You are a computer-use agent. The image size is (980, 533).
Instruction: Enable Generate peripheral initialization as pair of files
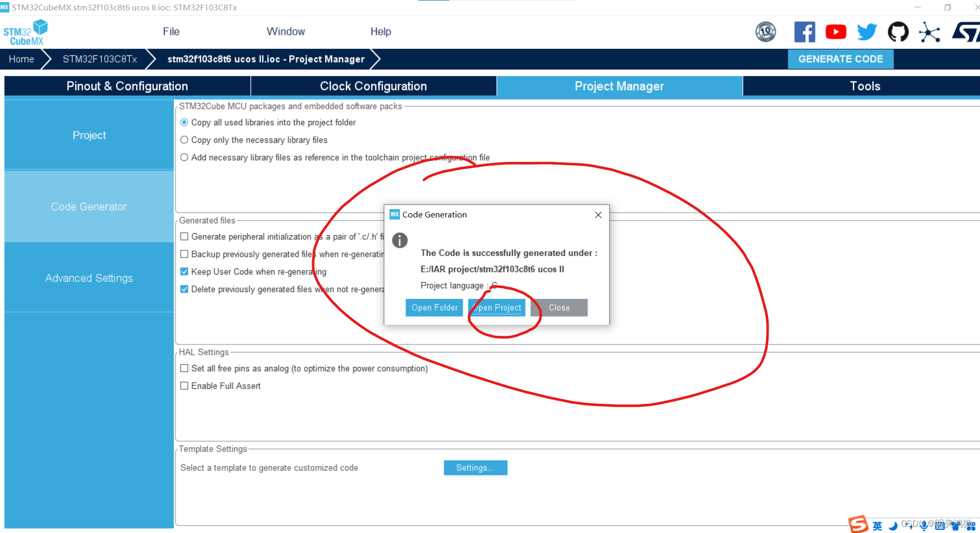tap(184, 237)
